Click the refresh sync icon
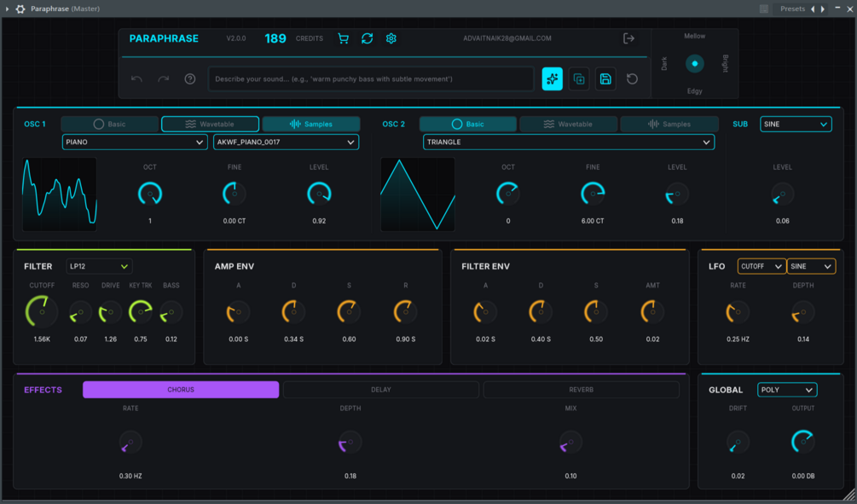This screenshot has width=857, height=504. pos(368,38)
